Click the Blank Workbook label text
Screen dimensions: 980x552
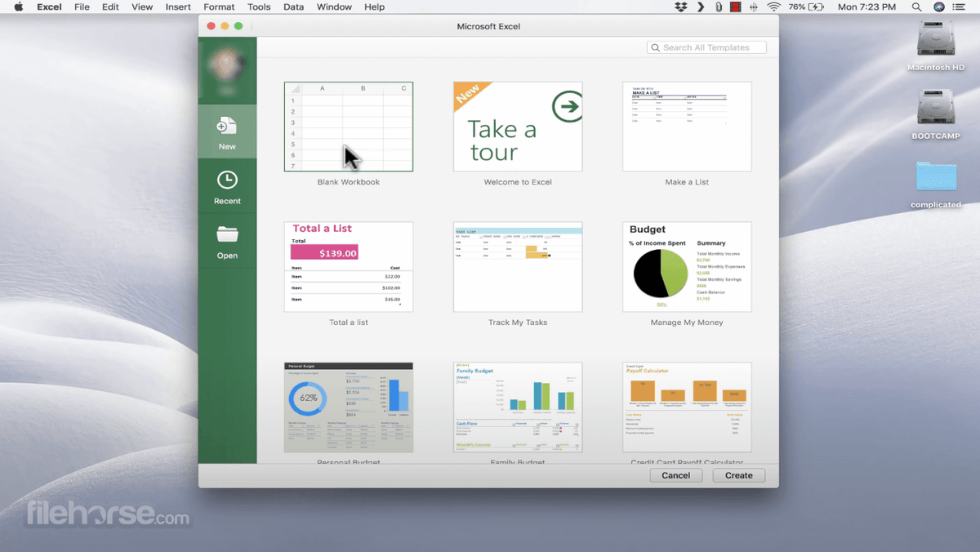point(349,182)
